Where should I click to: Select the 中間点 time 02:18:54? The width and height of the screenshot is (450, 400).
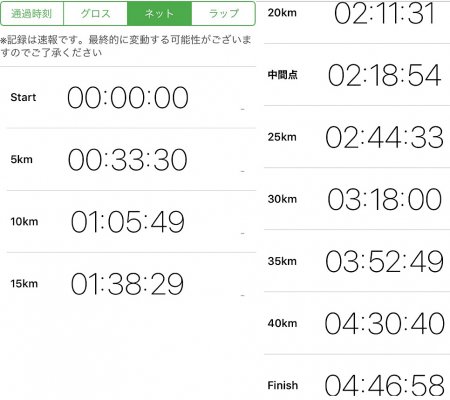click(x=385, y=75)
